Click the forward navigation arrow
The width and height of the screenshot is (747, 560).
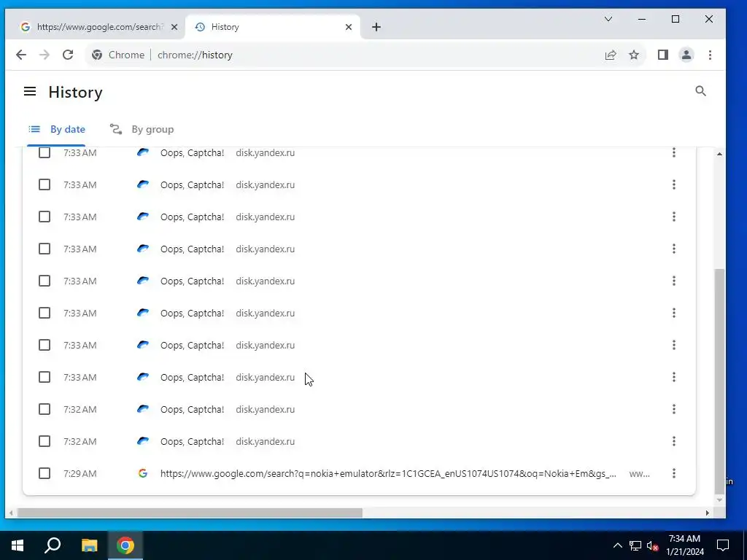(x=44, y=55)
